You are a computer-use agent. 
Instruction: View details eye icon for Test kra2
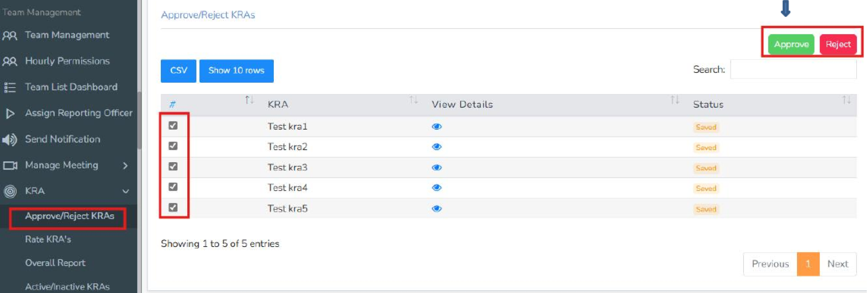pos(437,147)
